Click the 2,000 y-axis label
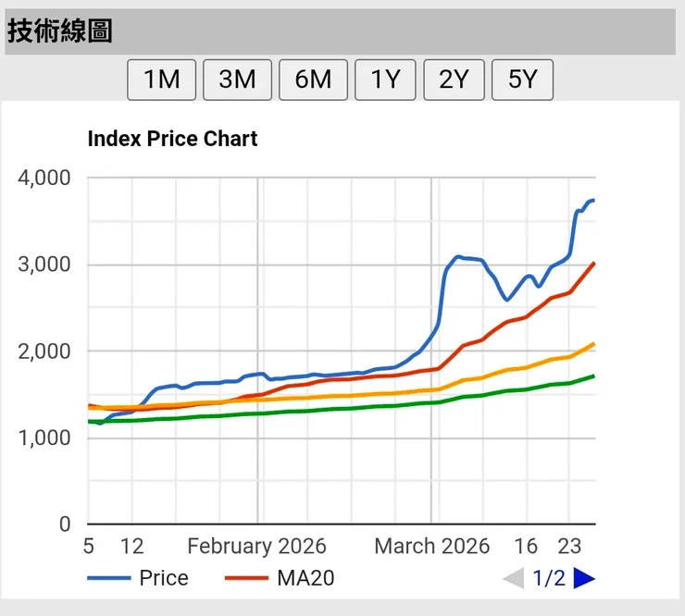The height and width of the screenshot is (616, 685). coord(46,351)
